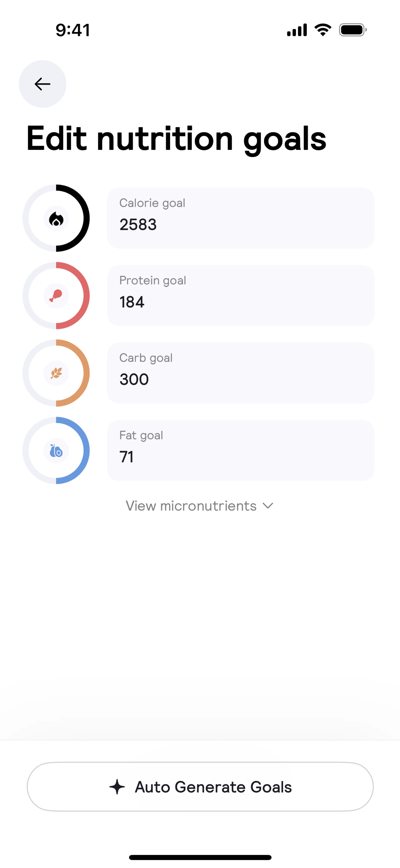This screenshot has width=400, height=868.
Task: Edit the Calorie goal field showing 2583
Action: 240,218
